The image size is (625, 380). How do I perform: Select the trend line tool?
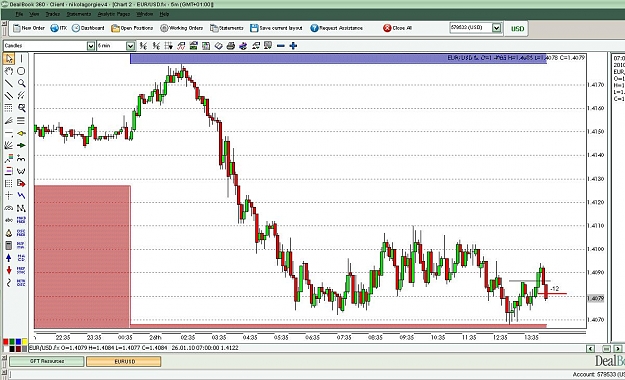point(9,83)
